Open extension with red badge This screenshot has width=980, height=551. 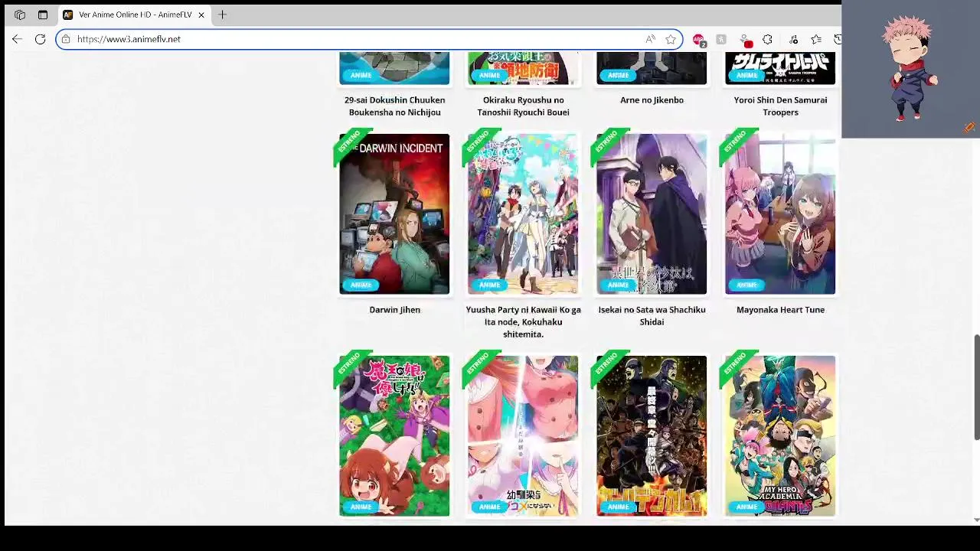745,40
